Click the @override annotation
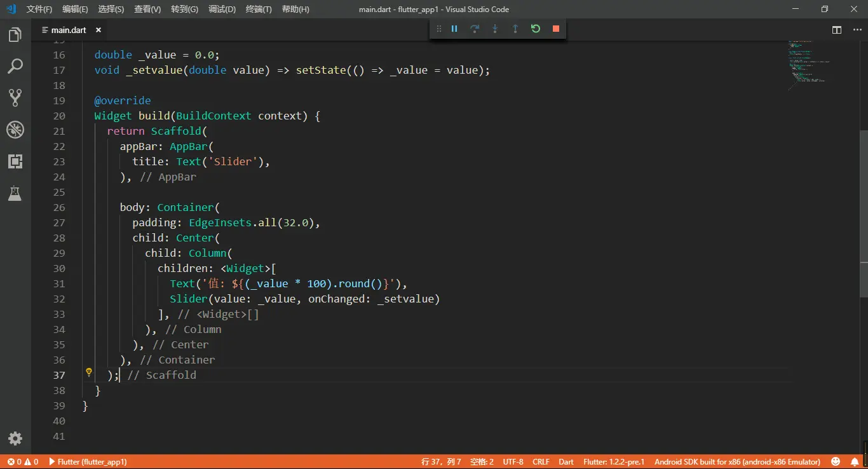The image size is (868, 469). click(123, 100)
